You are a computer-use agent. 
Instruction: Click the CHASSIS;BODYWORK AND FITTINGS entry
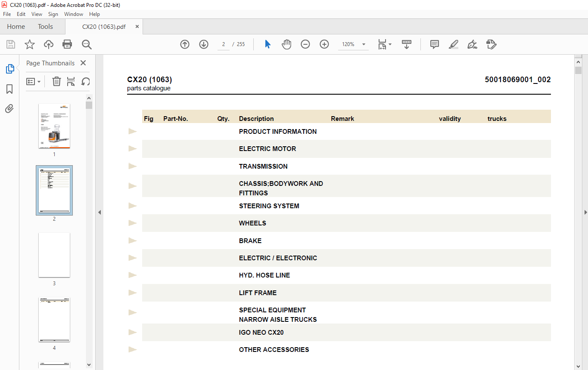tap(281, 188)
